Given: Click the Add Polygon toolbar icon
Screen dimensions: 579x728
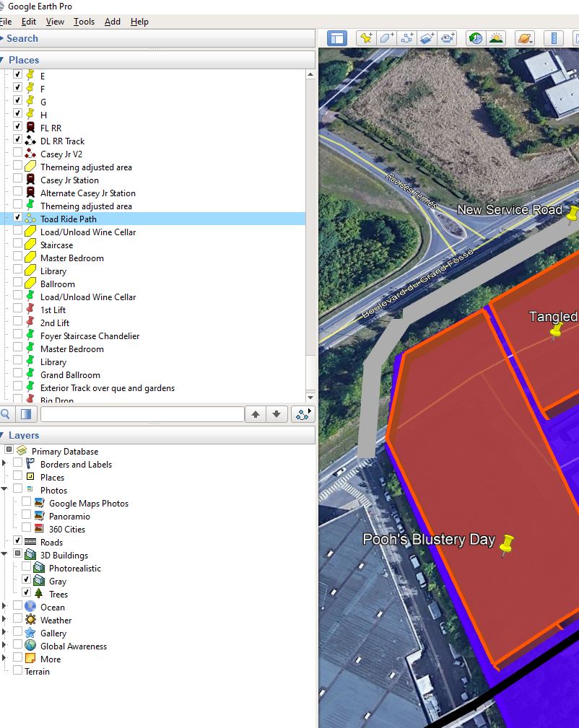Looking at the screenshot, I should (386, 38).
